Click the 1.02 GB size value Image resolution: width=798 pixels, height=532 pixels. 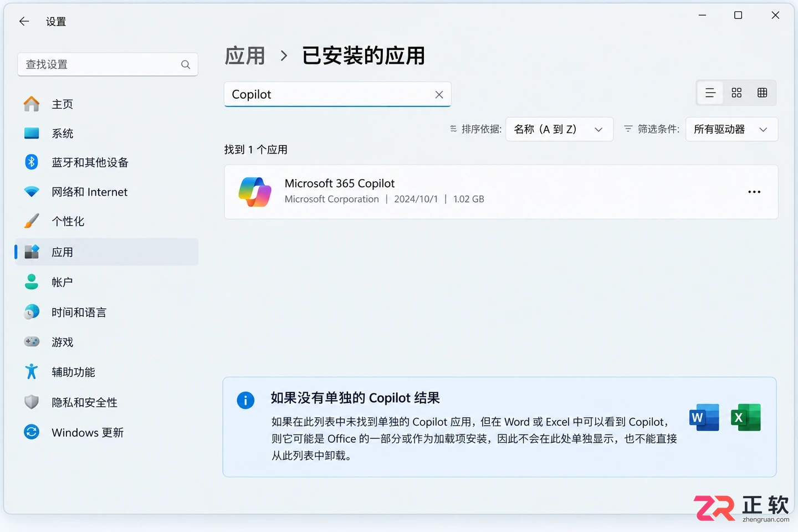(x=469, y=199)
